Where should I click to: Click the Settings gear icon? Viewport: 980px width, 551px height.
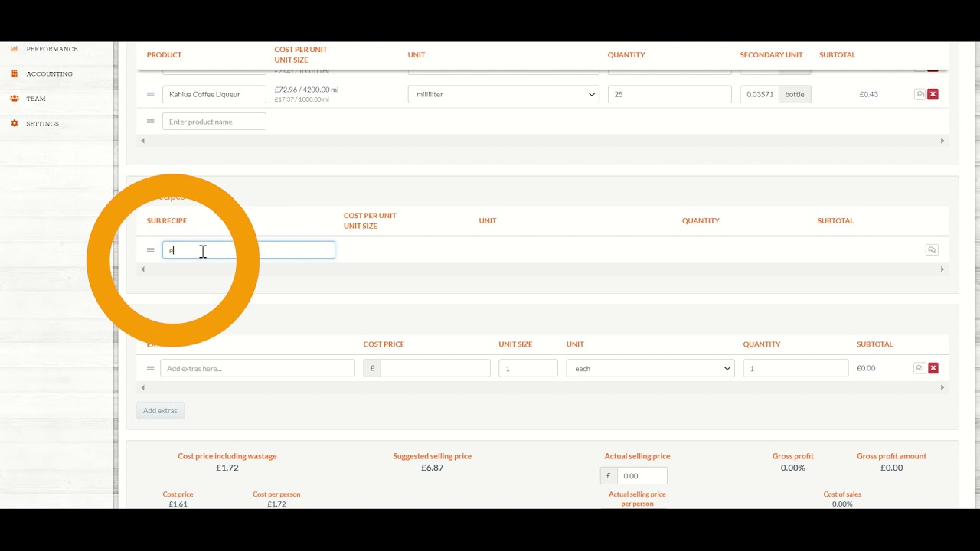pyautogui.click(x=15, y=124)
